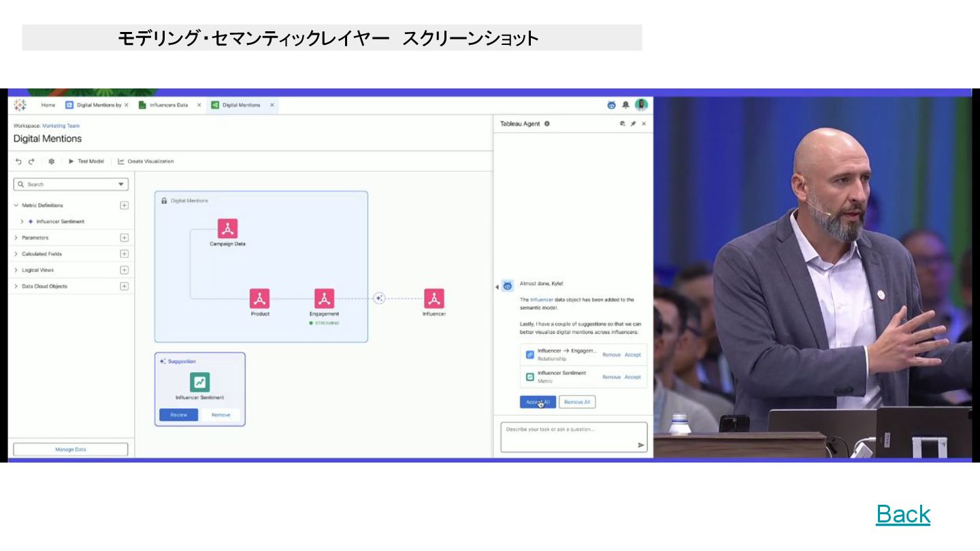Close the active Digital Mentions tab
The image size is (980, 551).
click(272, 105)
